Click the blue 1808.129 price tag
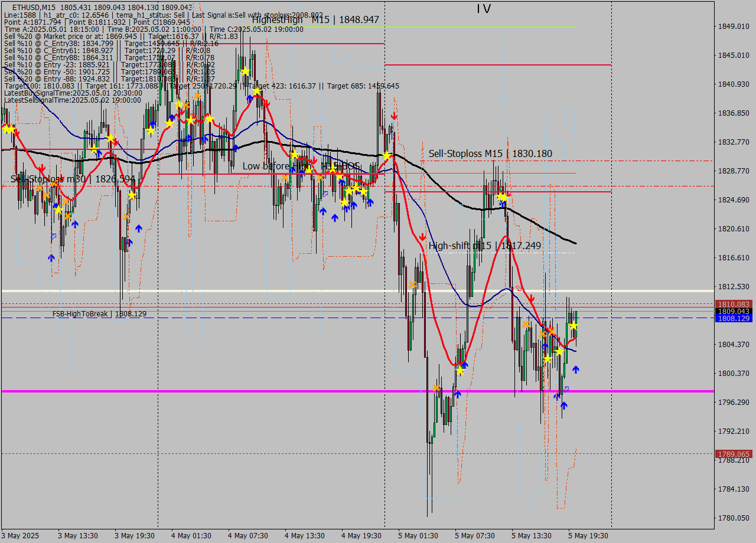This screenshot has height=543, width=756. pos(734,318)
